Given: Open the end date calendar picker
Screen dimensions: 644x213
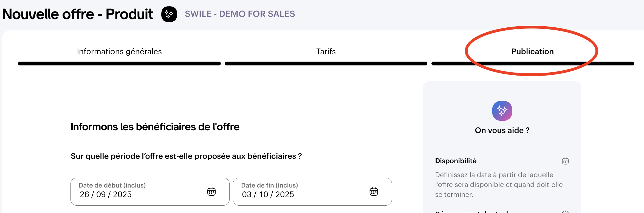Looking at the screenshot, I should (x=374, y=192).
